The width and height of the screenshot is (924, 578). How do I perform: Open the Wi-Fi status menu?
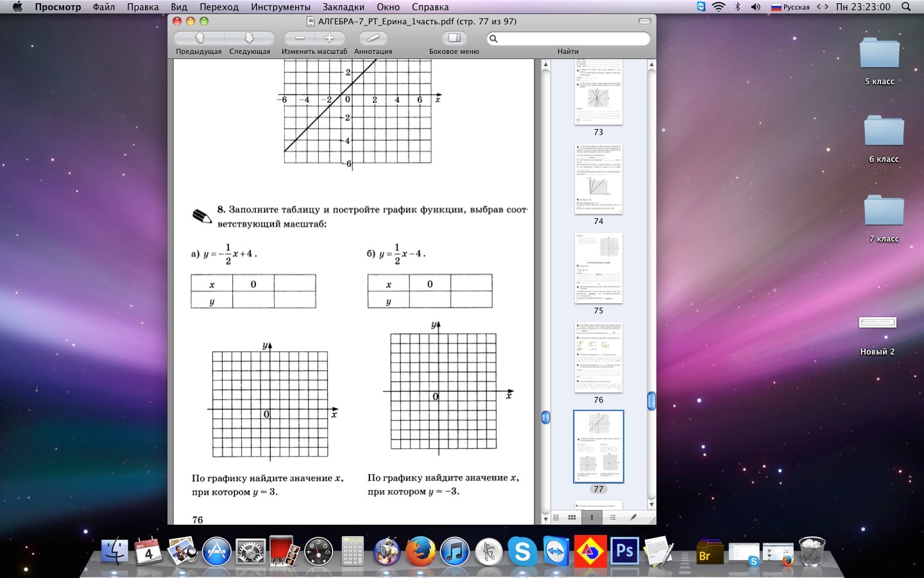coord(719,7)
